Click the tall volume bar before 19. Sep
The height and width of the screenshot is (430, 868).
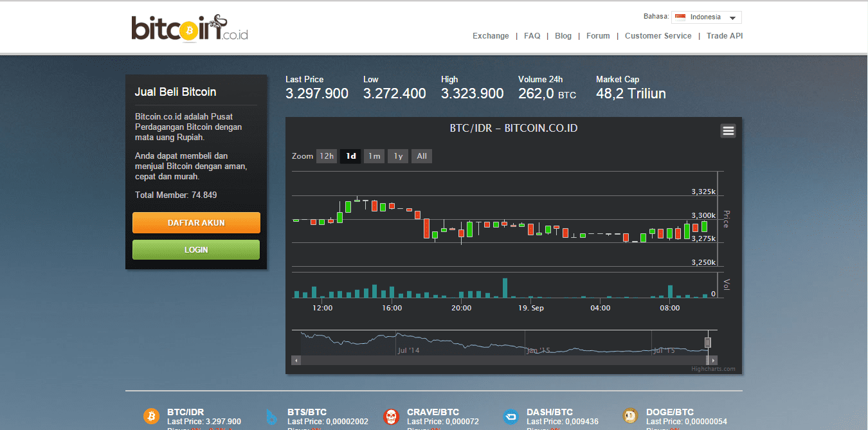tap(505, 288)
